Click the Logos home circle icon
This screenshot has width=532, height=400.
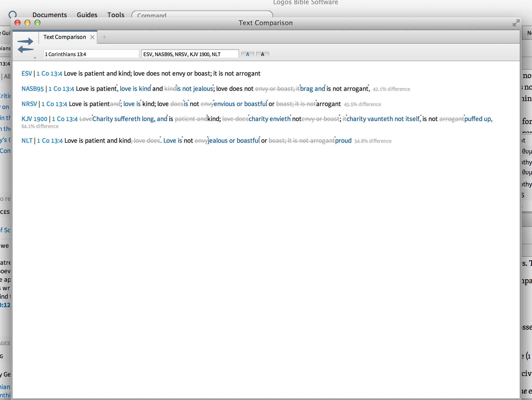click(12, 15)
